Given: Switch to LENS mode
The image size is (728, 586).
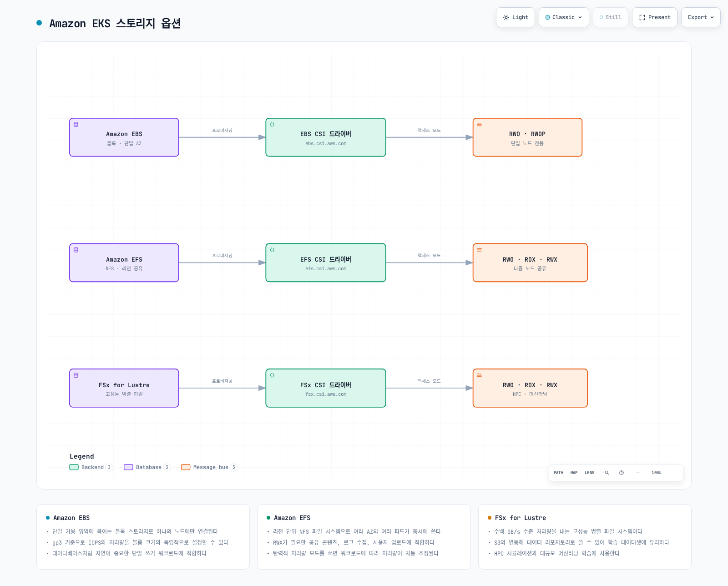Looking at the screenshot, I should [590, 473].
